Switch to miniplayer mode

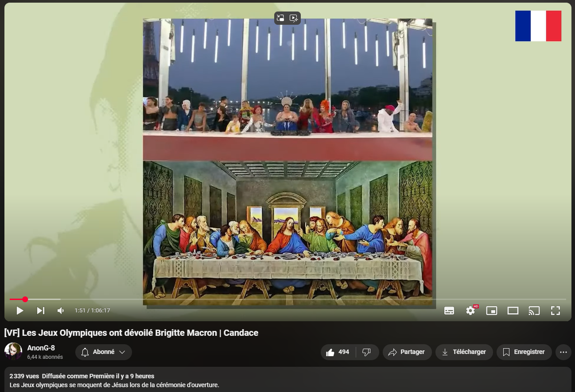(x=492, y=311)
